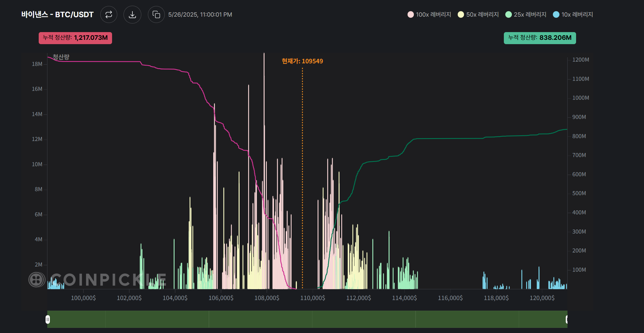Image resolution: width=644 pixels, height=333 pixels.
Task: Click the 108,000$ x-axis label
Action: 267,298
